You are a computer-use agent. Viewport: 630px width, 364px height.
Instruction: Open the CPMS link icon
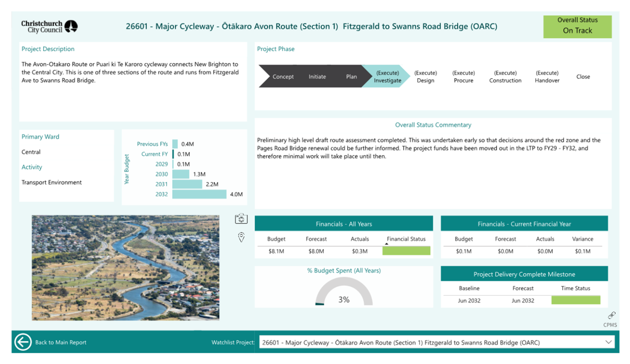click(611, 315)
